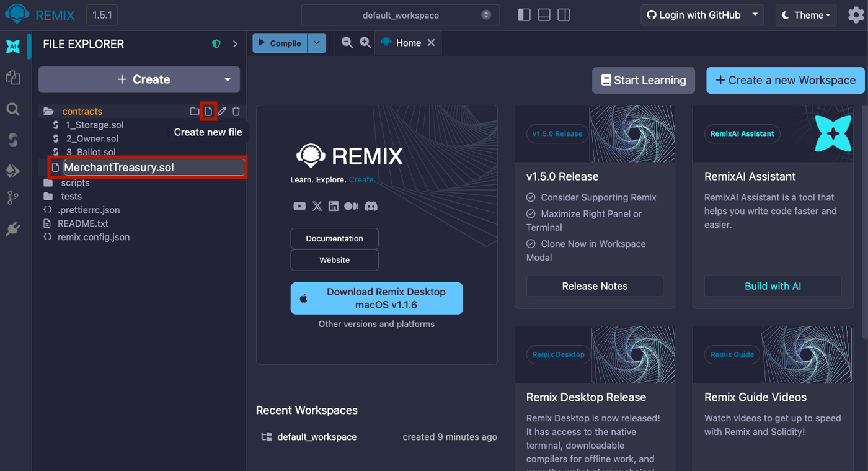Screen dimensions: 868x471
Task: Click the Create new file icon
Action: 208,112
